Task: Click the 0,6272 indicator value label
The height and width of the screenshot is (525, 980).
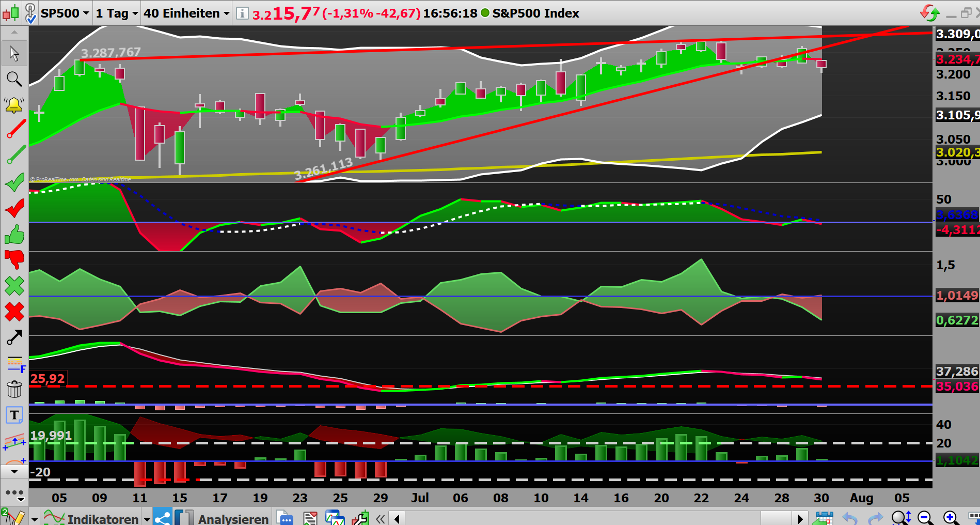Action: tap(957, 320)
